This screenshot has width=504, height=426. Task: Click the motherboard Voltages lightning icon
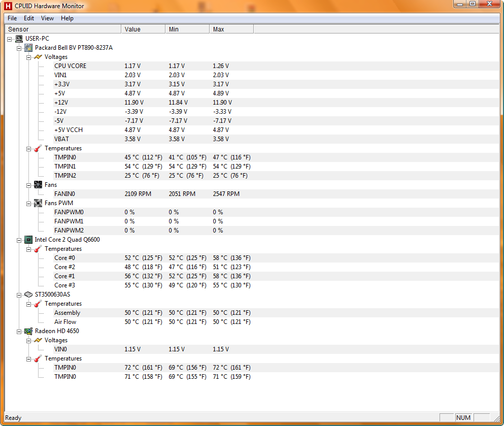[38, 57]
